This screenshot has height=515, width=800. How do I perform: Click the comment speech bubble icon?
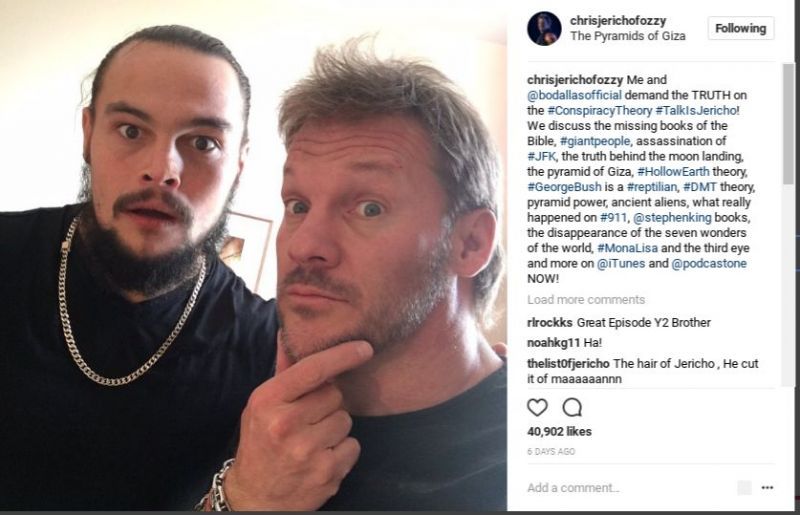(x=572, y=407)
